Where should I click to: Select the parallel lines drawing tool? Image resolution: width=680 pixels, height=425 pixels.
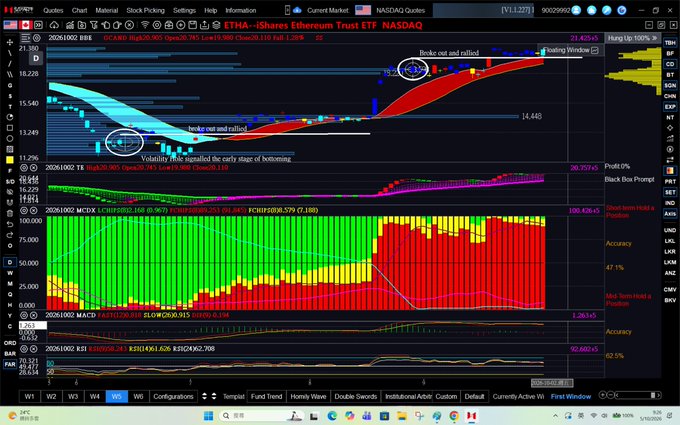10,75
